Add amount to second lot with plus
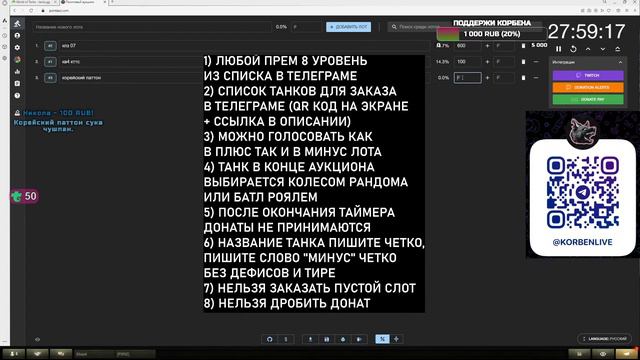640x360 pixels. [487, 62]
